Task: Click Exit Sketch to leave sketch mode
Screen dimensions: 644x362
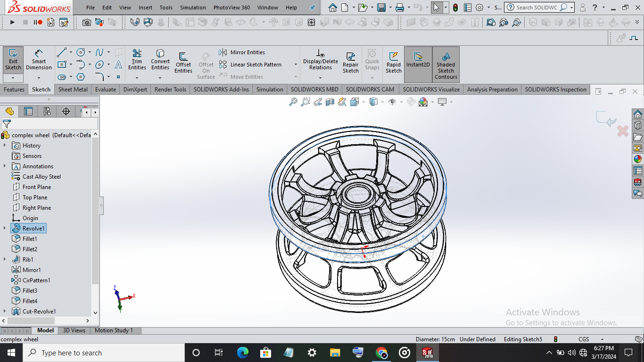Action: coord(13,59)
